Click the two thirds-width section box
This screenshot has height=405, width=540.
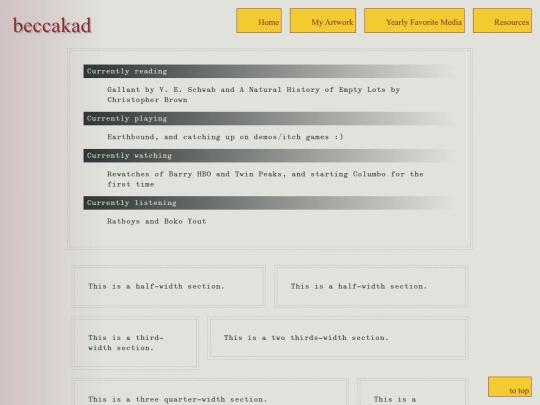tap(338, 338)
